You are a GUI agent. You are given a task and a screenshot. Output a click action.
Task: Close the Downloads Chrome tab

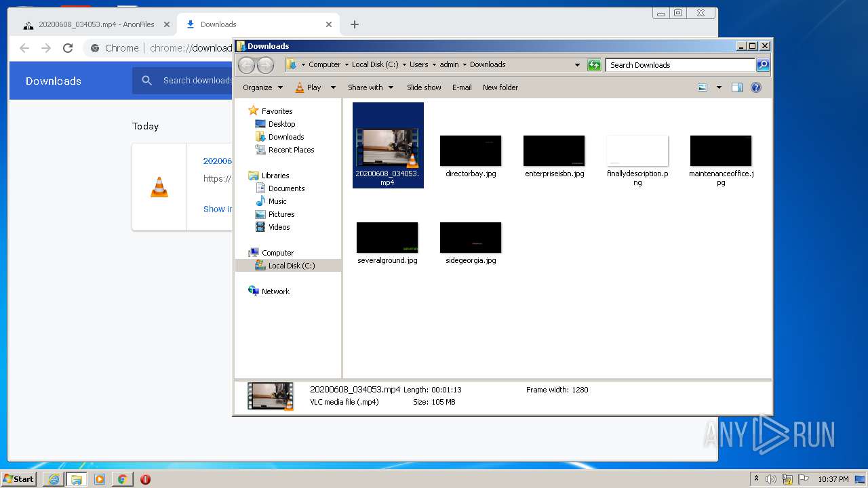pyautogui.click(x=329, y=24)
